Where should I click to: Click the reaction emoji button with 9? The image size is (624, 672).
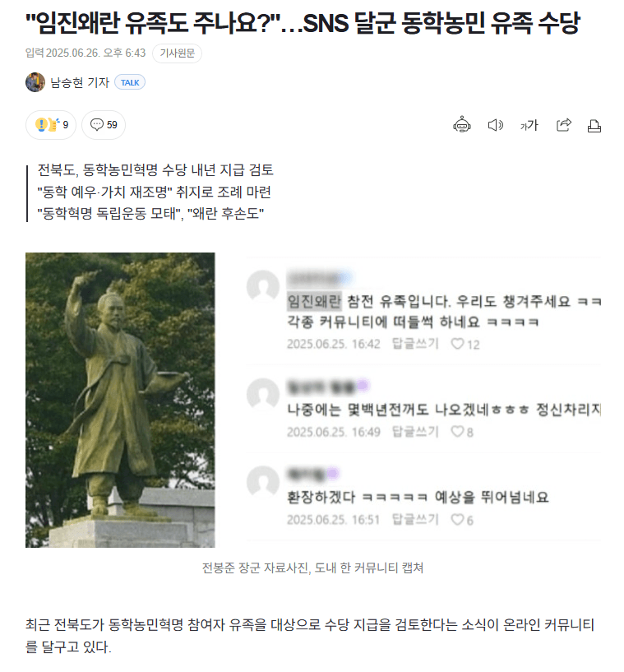(x=51, y=125)
